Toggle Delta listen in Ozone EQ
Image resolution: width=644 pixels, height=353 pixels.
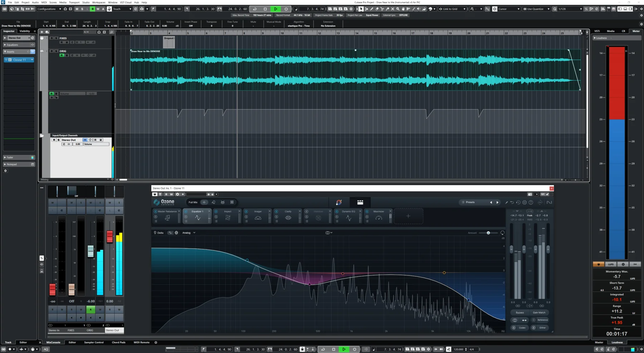tap(158, 233)
